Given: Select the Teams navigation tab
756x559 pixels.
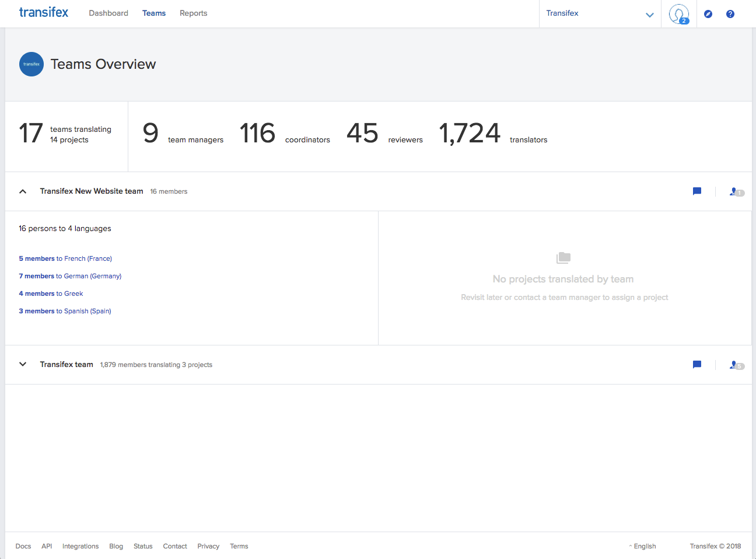Looking at the screenshot, I should pos(154,13).
